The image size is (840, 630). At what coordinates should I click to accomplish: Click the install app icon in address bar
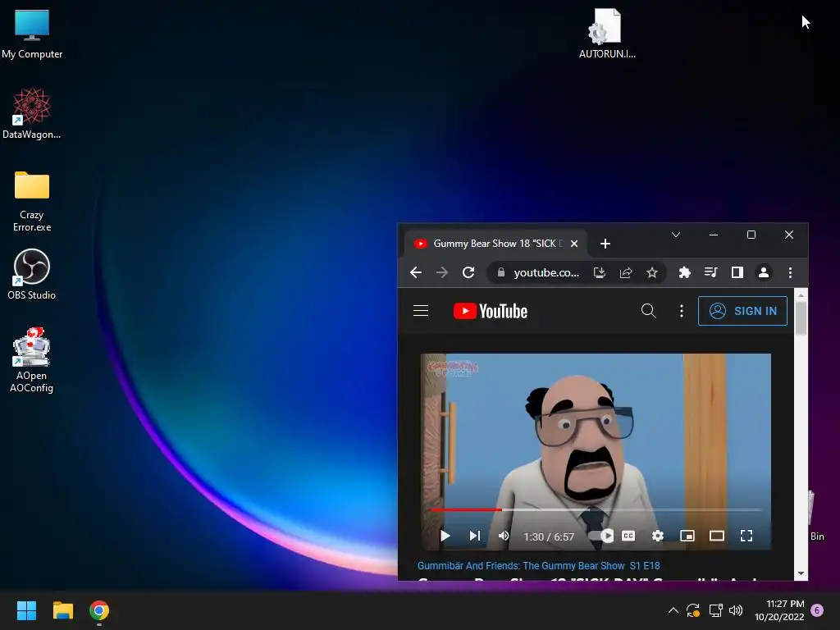point(600,272)
